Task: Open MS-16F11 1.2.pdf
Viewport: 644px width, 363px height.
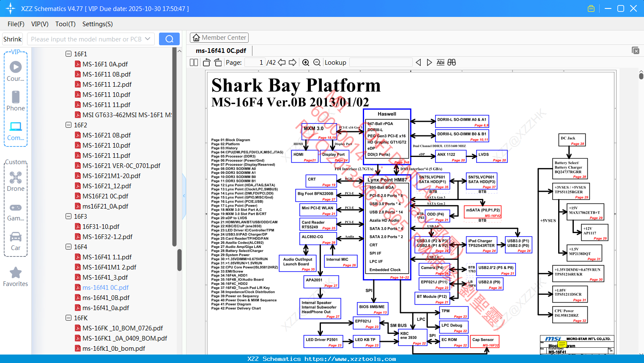Action: click(x=107, y=84)
